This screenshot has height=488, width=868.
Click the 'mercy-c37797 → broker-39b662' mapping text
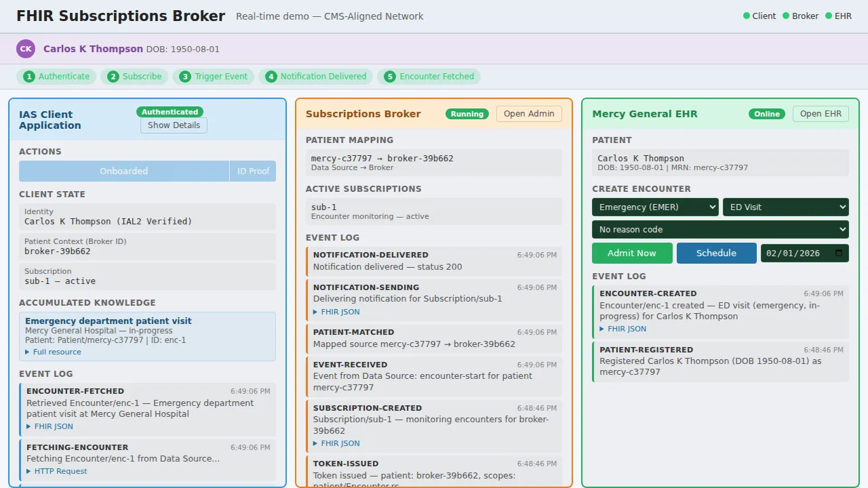point(382,159)
